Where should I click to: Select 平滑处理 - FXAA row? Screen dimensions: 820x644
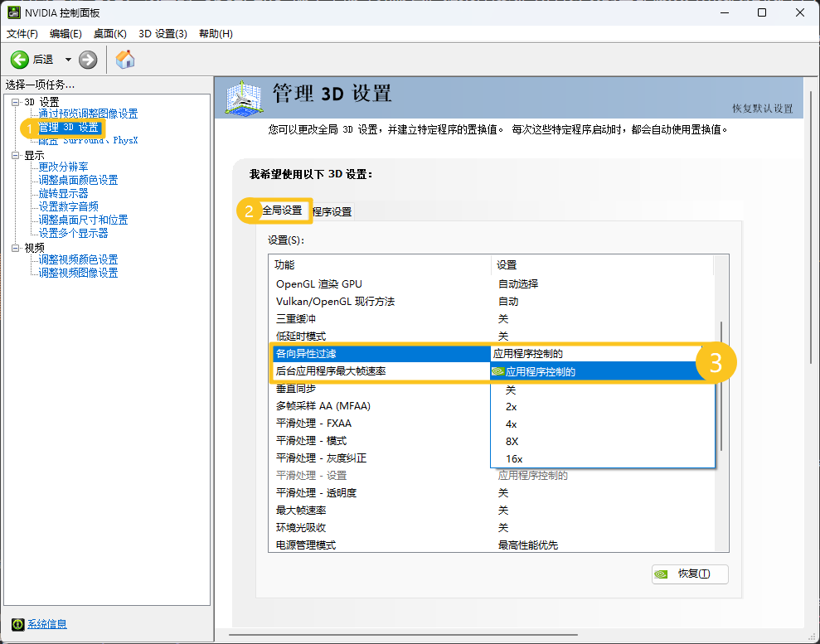coord(380,424)
